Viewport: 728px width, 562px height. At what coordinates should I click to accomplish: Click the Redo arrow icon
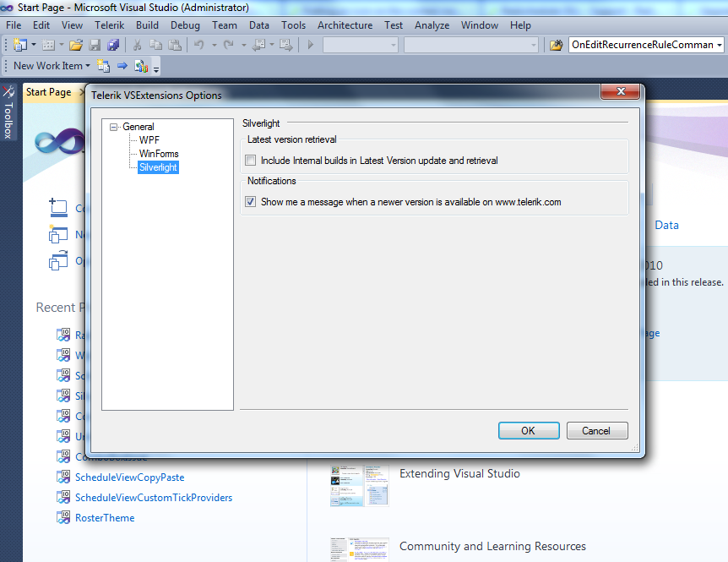click(x=228, y=45)
